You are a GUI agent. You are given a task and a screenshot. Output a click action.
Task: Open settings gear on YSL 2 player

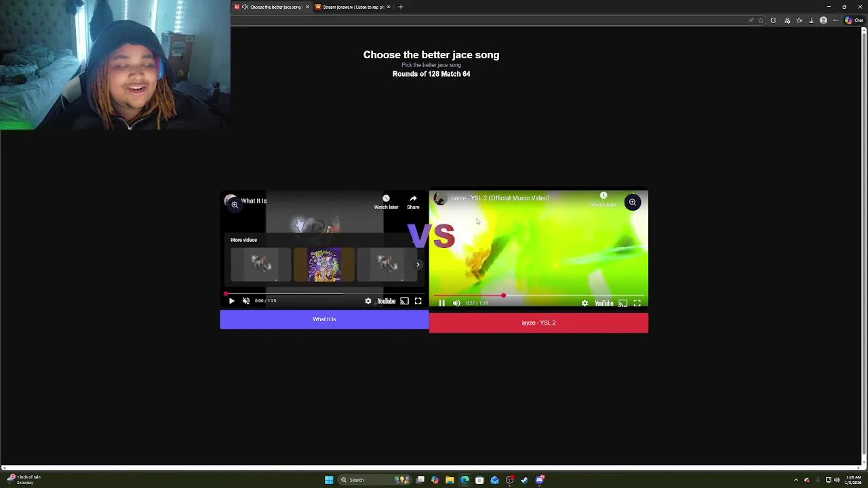pos(585,303)
